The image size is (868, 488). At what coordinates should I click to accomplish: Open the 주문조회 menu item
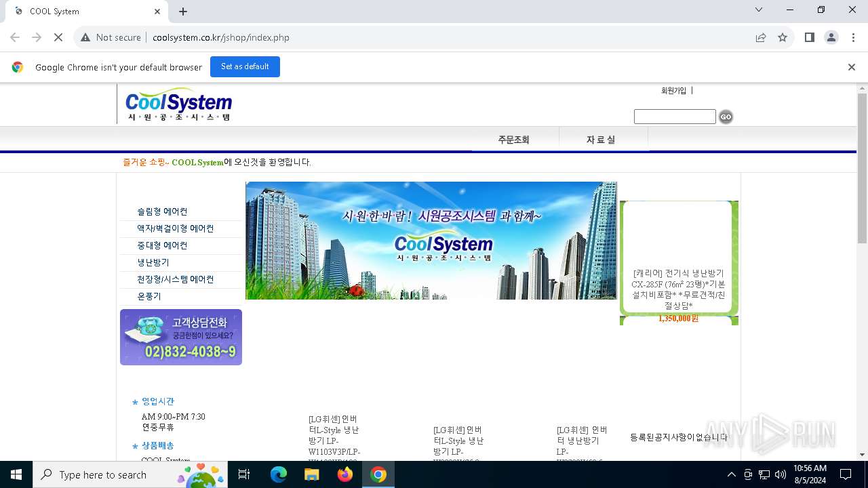click(x=513, y=140)
